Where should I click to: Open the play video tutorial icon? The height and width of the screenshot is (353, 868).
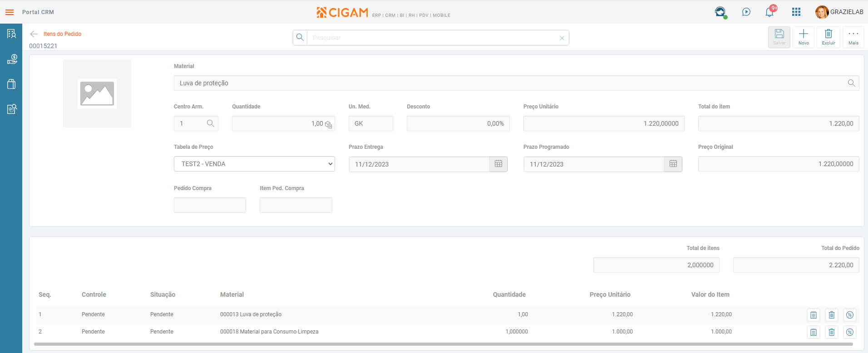pos(746,12)
